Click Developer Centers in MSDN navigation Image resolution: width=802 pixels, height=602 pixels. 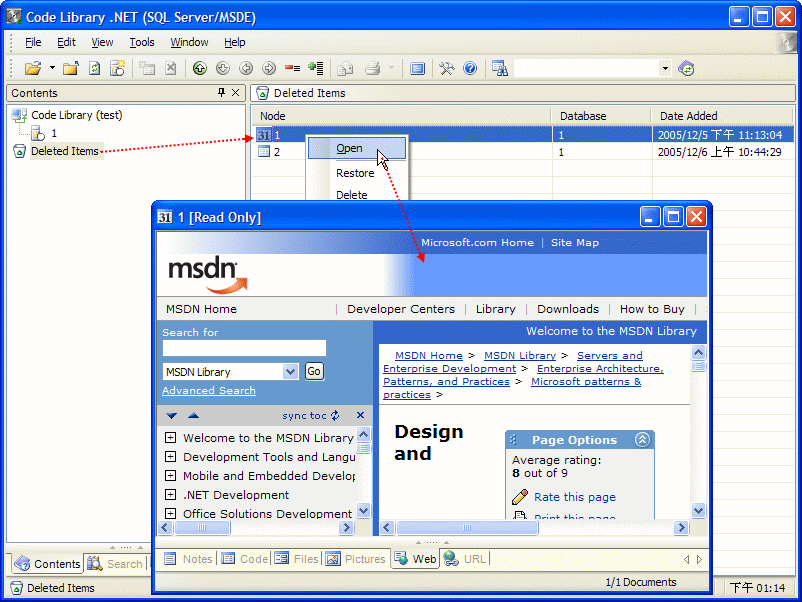click(401, 309)
